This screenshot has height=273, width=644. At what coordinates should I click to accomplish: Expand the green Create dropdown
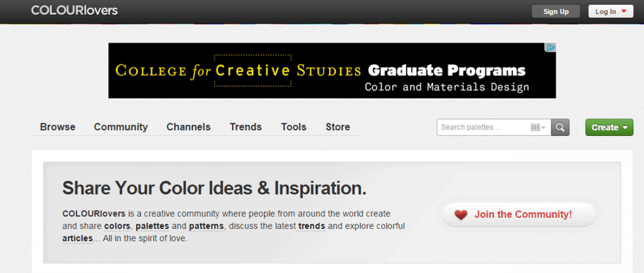coord(609,127)
